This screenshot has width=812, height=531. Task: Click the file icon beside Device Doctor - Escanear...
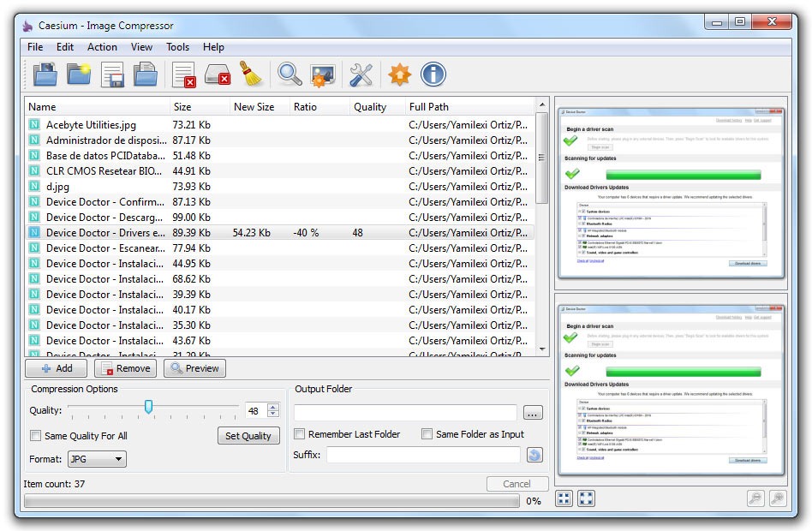click(34, 248)
